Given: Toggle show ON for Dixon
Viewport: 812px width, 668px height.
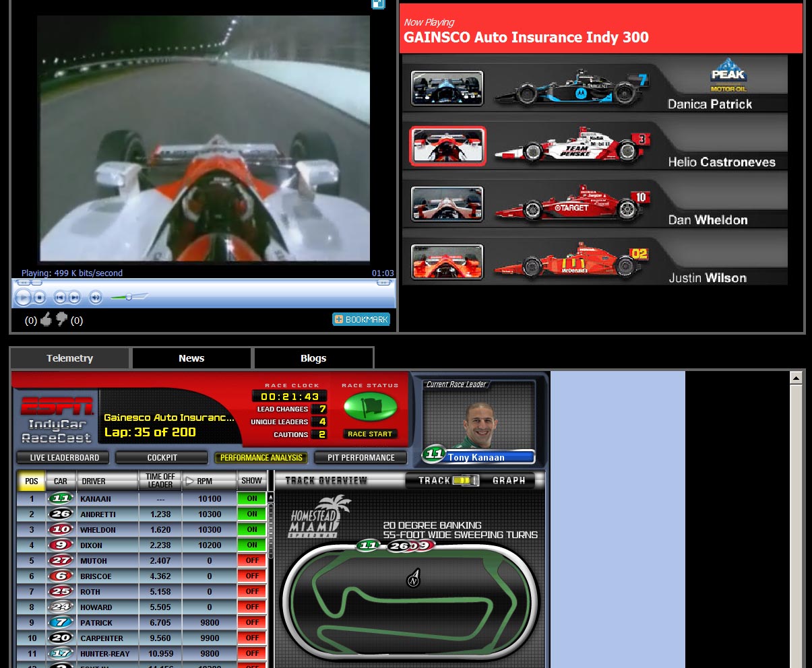Looking at the screenshot, I should (252, 545).
